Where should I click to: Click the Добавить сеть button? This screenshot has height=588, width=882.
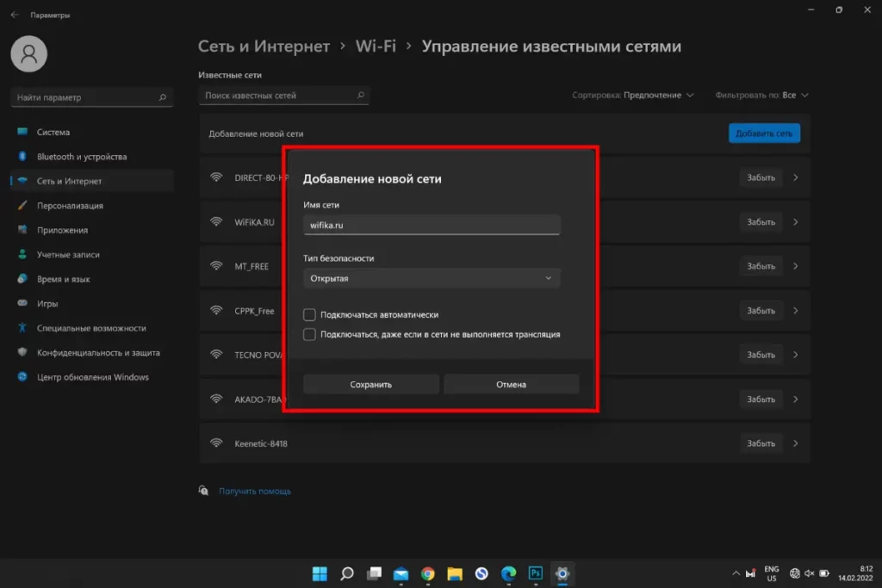click(x=764, y=133)
